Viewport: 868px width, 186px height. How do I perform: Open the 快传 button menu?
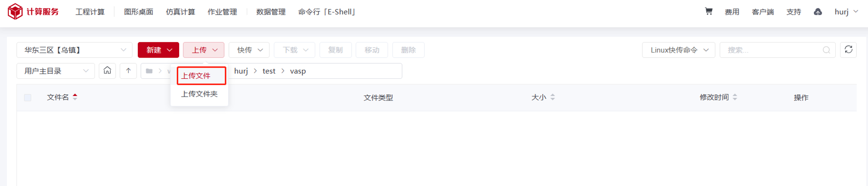249,50
